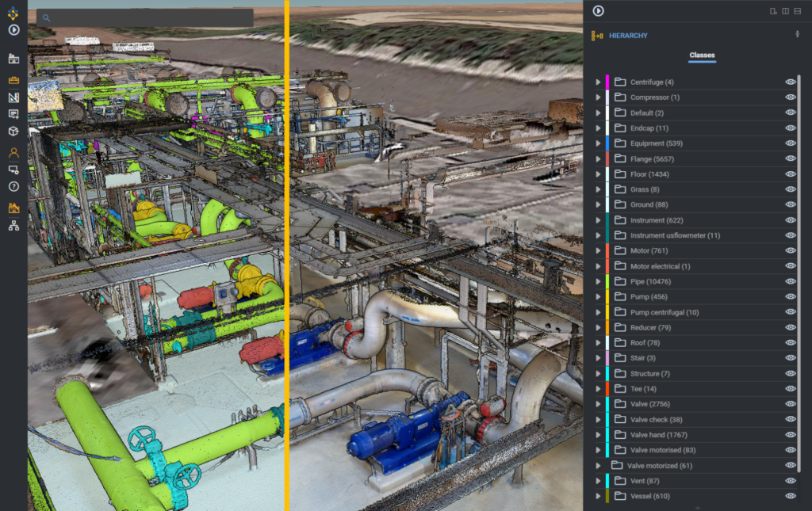
Task: Click the magenta color swatch beside Centrifuge
Action: (x=608, y=82)
